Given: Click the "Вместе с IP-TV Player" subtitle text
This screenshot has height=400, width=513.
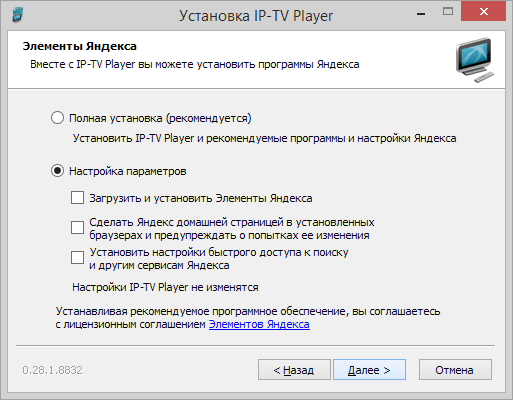Looking at the screenshot, I should tap(195, 64).
